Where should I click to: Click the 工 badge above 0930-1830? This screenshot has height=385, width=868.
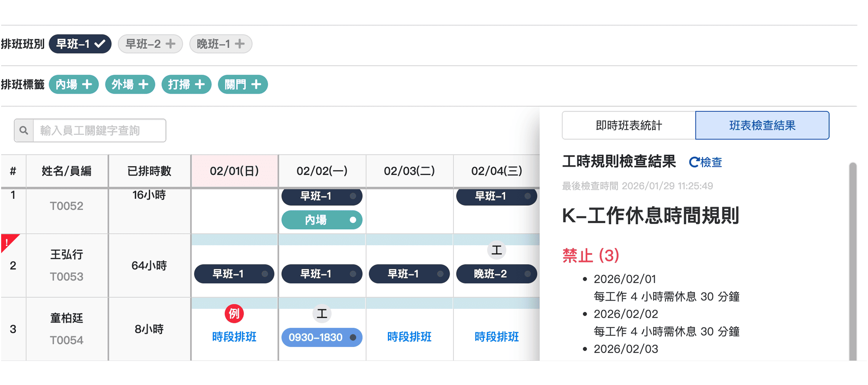pyautogui.click(x=322, y=314)
